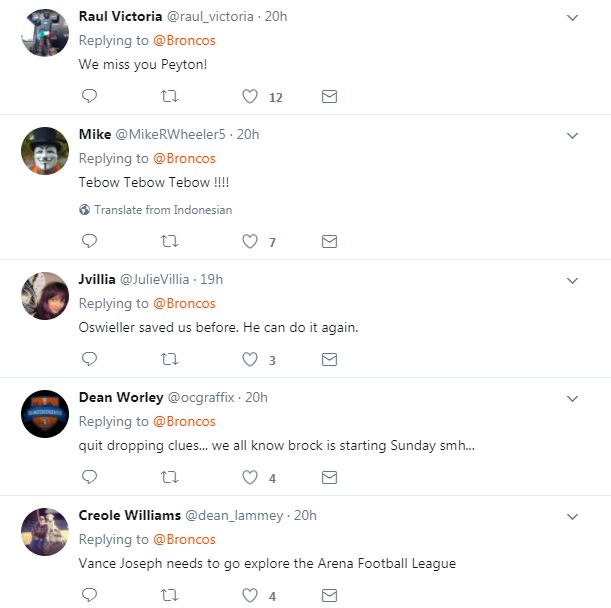Open the more options chevron on Raul Victoria's tweet
Viewport: 611px width, 608px height.
[573, 18]
